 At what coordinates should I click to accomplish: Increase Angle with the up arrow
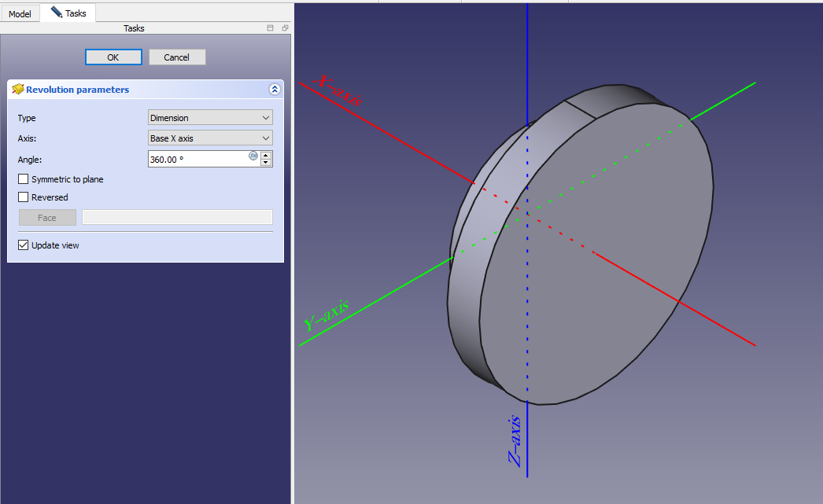[x=266, y=155]
